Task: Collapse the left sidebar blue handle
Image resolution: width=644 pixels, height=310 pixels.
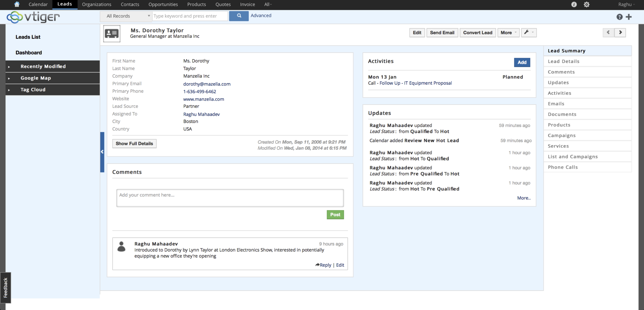Action: (x=102, y=152)
